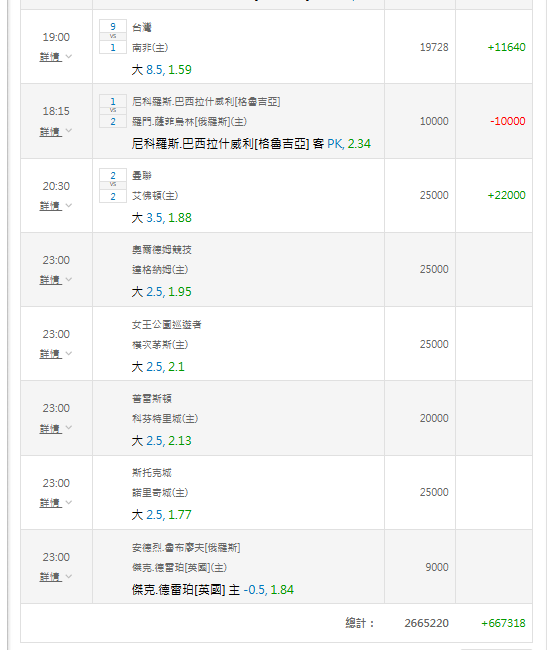Click the over 8.5 bet at odds 1.59
556x650 pixels.
coord(161,70)
